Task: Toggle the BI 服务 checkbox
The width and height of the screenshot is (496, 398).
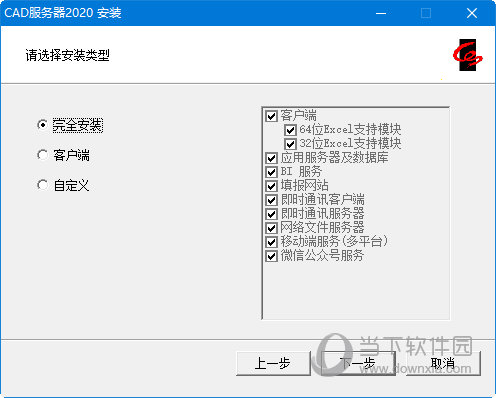Action: 272,172
